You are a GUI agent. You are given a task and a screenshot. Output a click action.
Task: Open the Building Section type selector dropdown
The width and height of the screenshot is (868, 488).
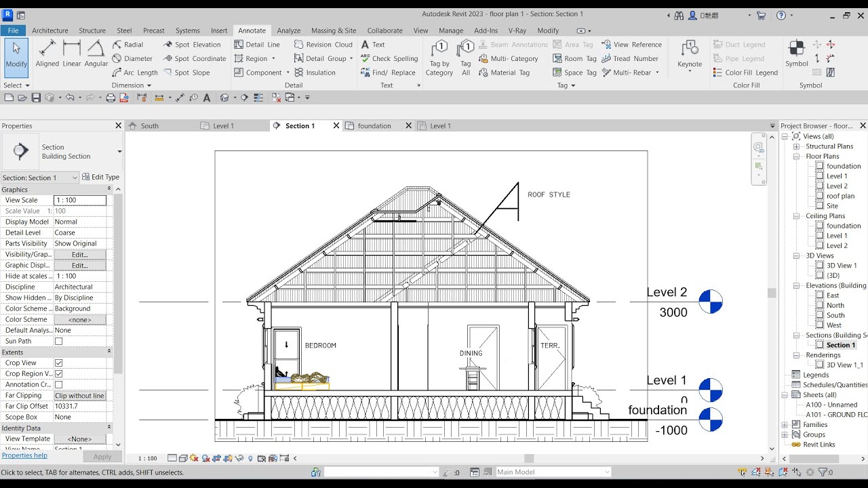tap(119, 152)
